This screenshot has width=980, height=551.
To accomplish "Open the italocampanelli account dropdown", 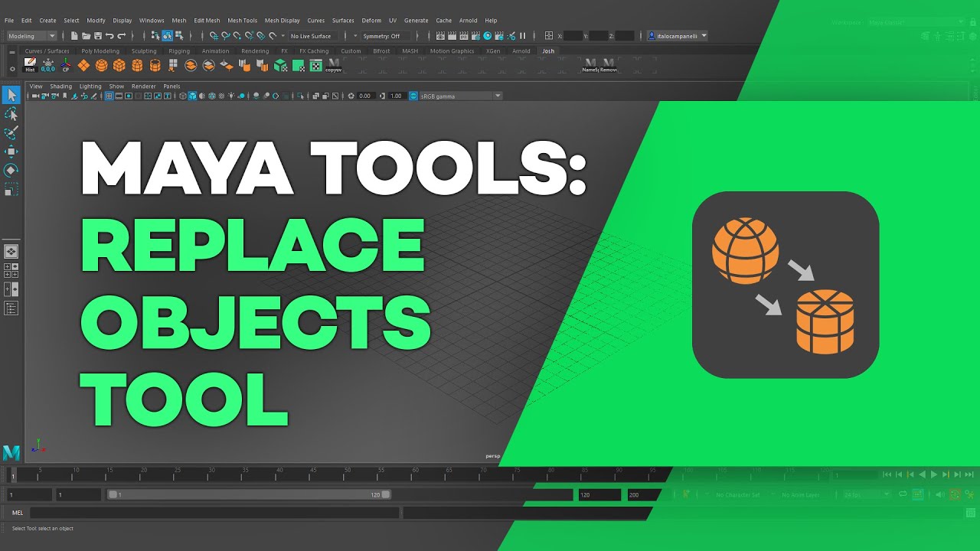I will tap(678, 36).
